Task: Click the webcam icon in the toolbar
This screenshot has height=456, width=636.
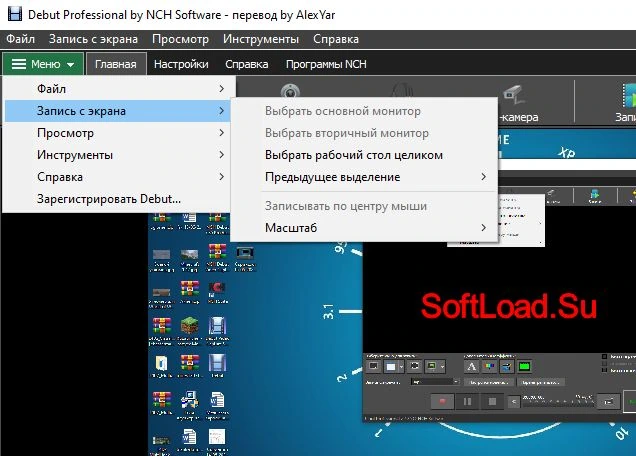Action: pyautogui.click(x=290, y=90)
